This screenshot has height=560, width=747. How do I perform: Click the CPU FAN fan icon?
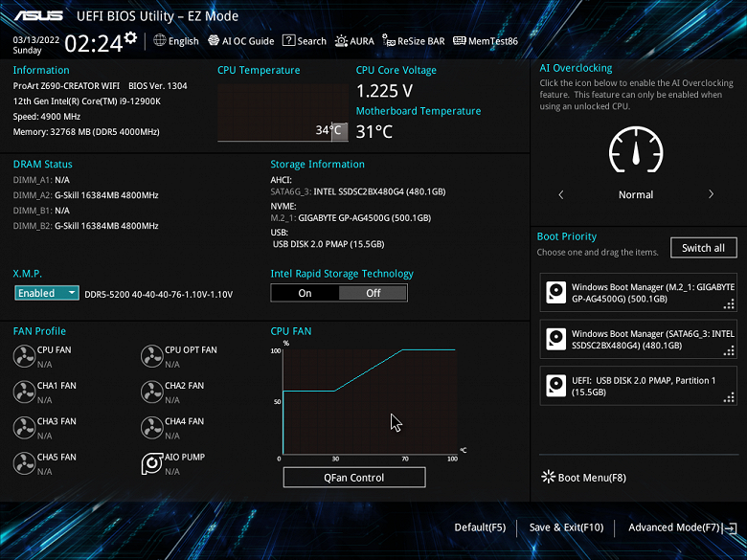pos(24,356)
